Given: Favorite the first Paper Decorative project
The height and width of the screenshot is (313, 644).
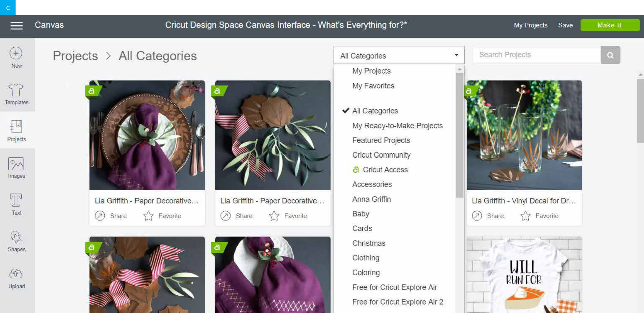Looking at the screenshot, I should (x=162, y=216).
